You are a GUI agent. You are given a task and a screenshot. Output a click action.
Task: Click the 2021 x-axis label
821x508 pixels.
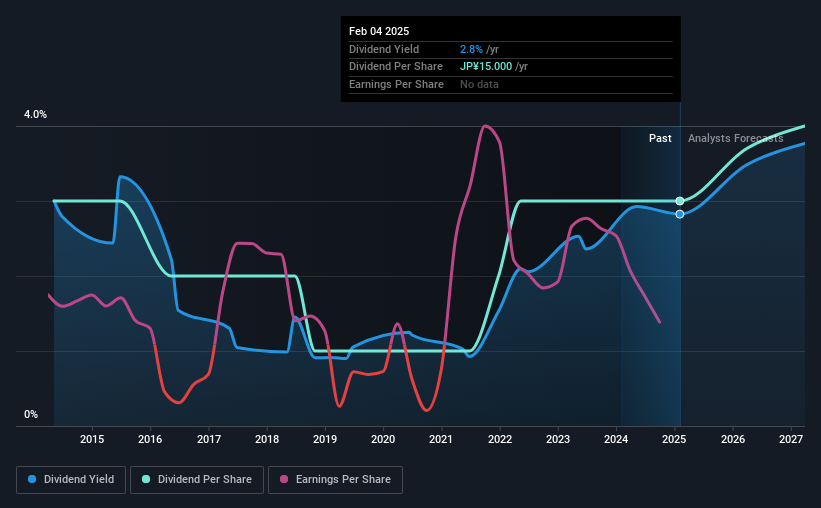click(x=441, y=439)
